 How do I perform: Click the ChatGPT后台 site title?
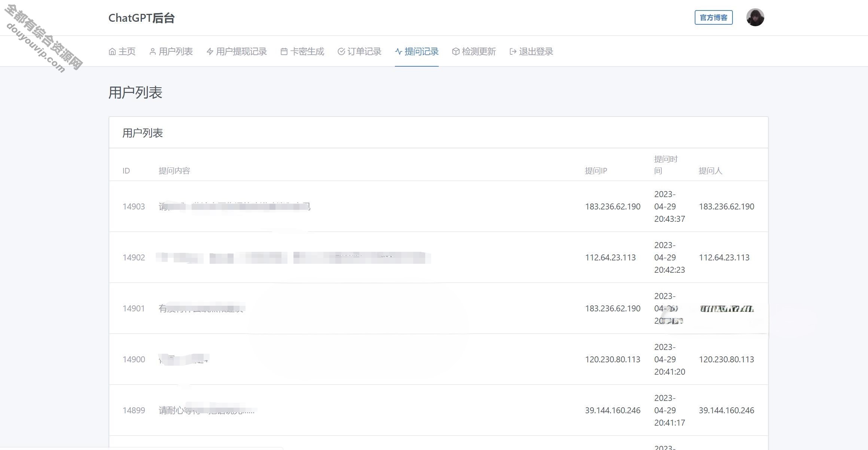(141, 18)
